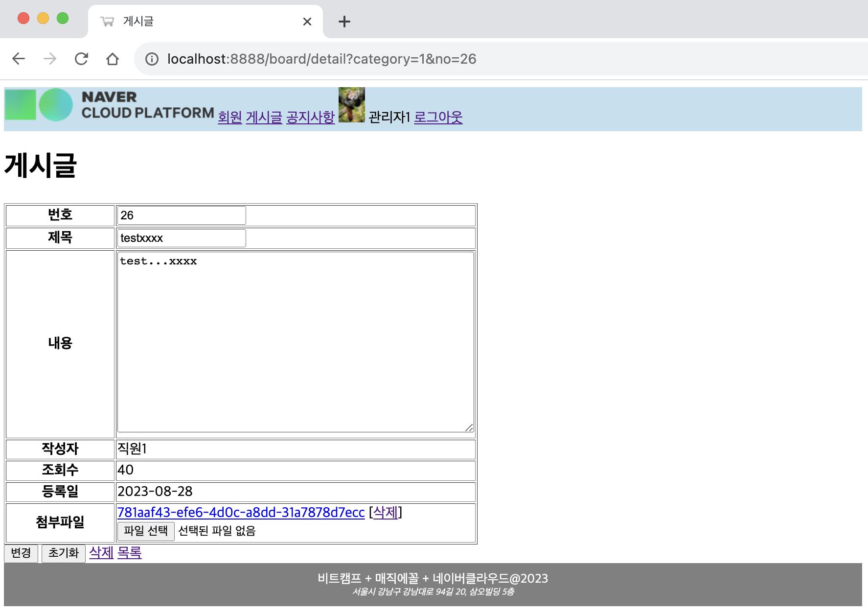Click the 로그아웃 link
This screenshot has width=868, height=615.
438,117
